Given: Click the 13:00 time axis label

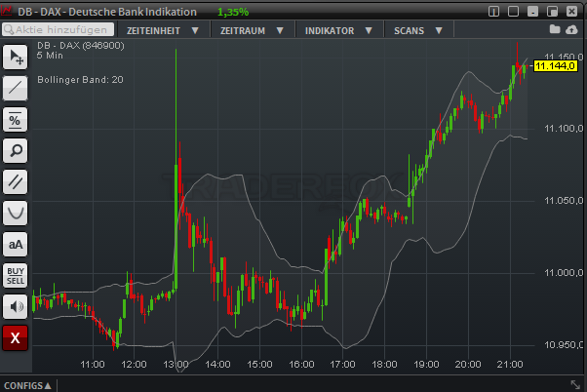Looking at the screenshot, I should coord(176,365).
